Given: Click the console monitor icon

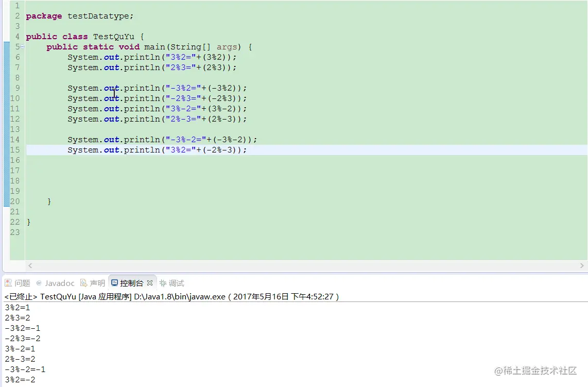Looking at the screenshot, I should [x=114, y=283].
